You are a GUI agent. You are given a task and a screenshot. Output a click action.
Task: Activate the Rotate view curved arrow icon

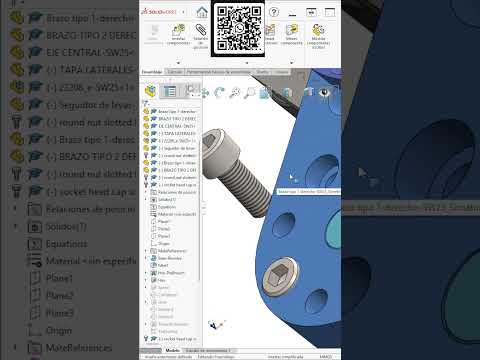pos(220,93)
